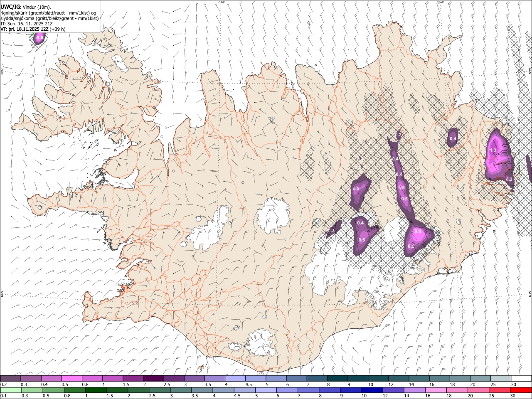This screenshot has height=399, width=532.
Task: Click the 0.1 label under the bottom legend row
Action: click(x=3, y=396)
